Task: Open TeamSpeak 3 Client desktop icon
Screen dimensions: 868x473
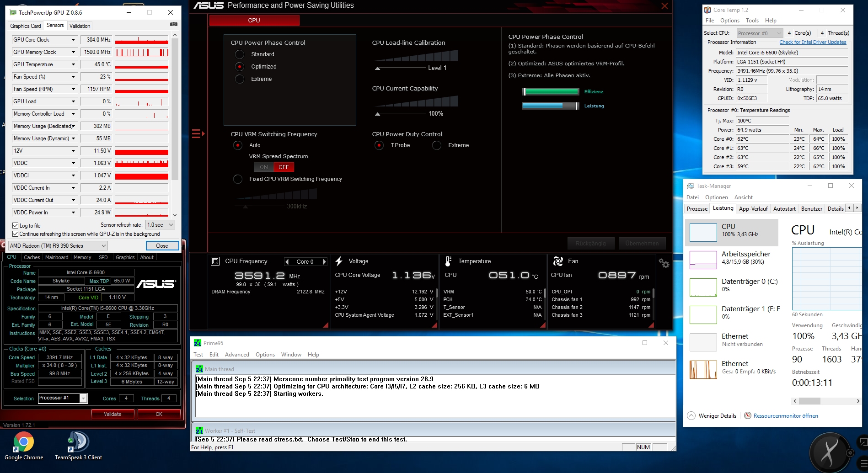Action: pos(78,446)
